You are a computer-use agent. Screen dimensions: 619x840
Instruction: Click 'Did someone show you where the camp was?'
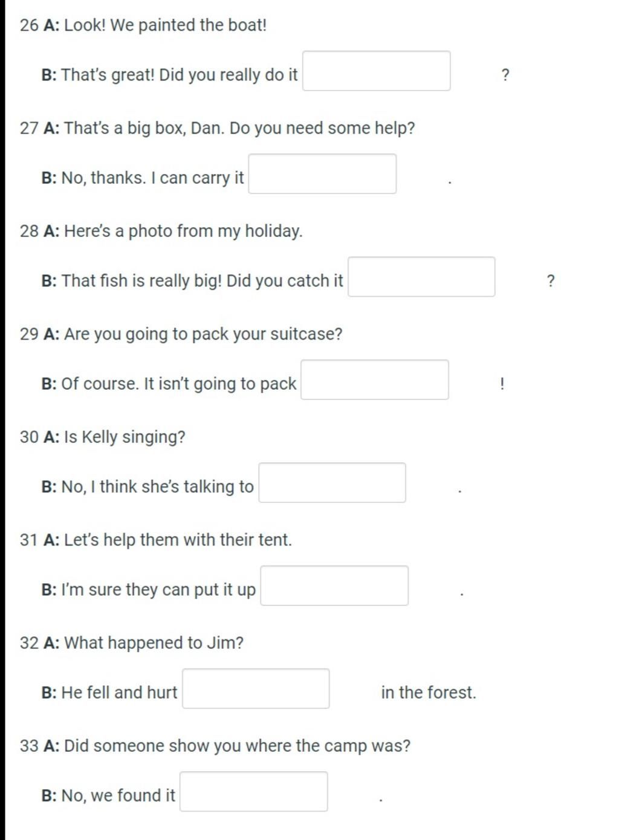[237, 746]
